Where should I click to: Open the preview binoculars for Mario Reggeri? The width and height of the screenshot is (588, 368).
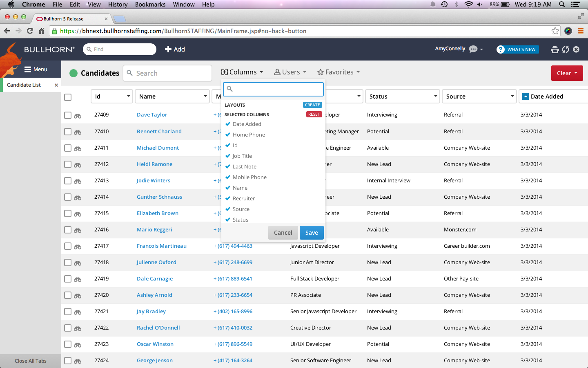[78, 231]
